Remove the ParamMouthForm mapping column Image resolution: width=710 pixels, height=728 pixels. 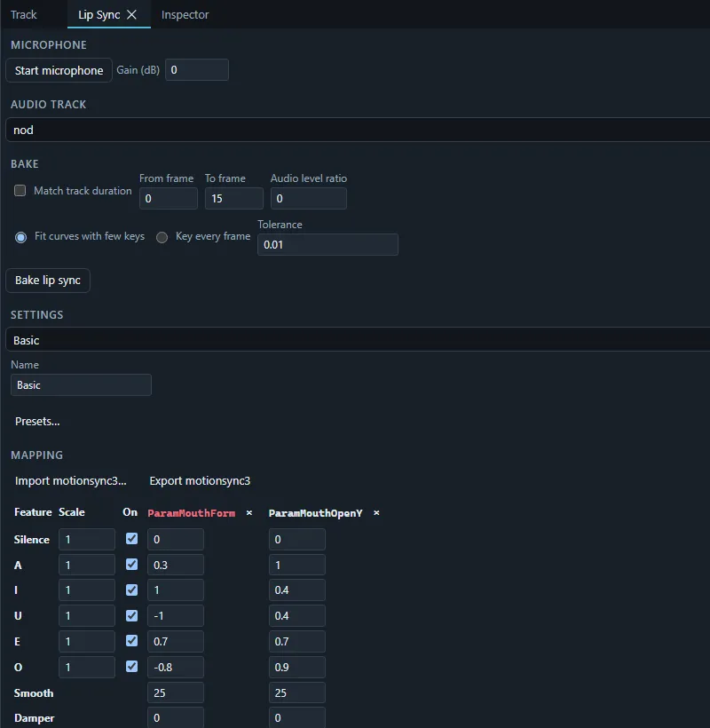tap(249, 513)
